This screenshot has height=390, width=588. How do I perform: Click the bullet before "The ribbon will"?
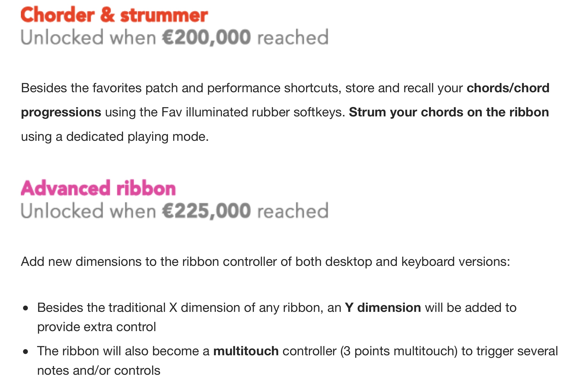(25, 352)
